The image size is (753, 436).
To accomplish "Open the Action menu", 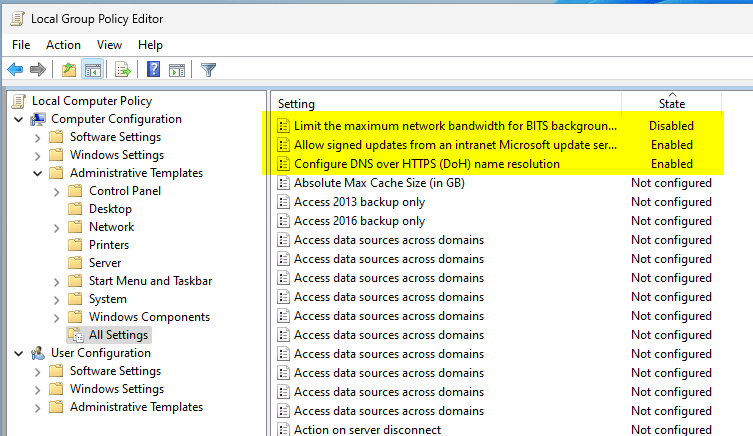I will 63,45.
